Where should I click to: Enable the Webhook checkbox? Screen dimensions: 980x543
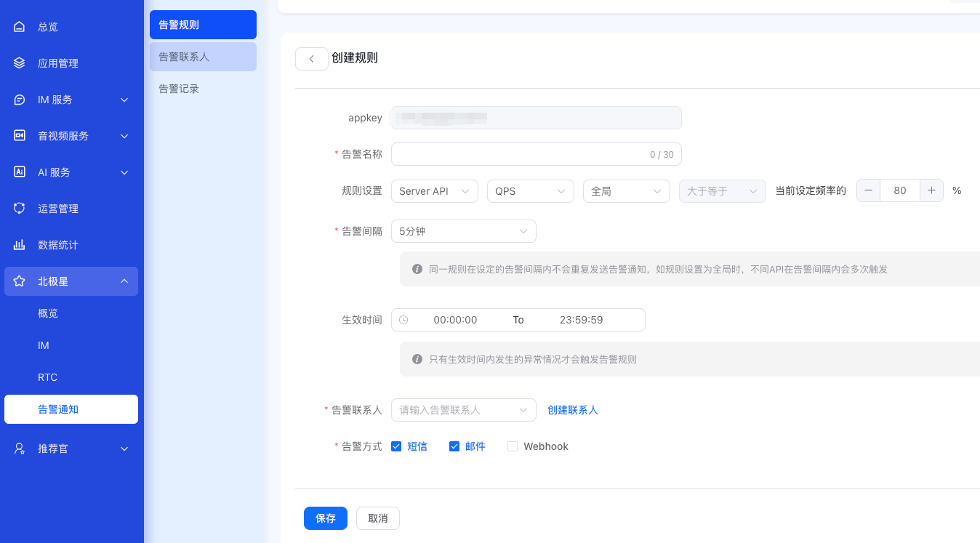click(513, 446)
